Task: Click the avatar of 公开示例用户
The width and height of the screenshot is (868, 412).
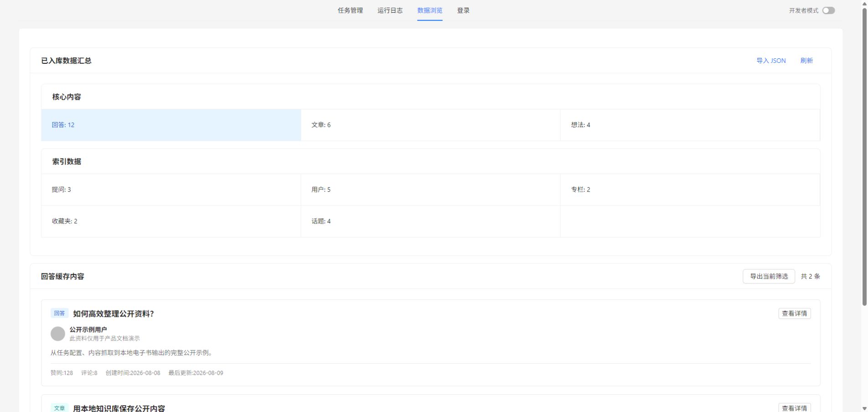Action: (58, 334)
